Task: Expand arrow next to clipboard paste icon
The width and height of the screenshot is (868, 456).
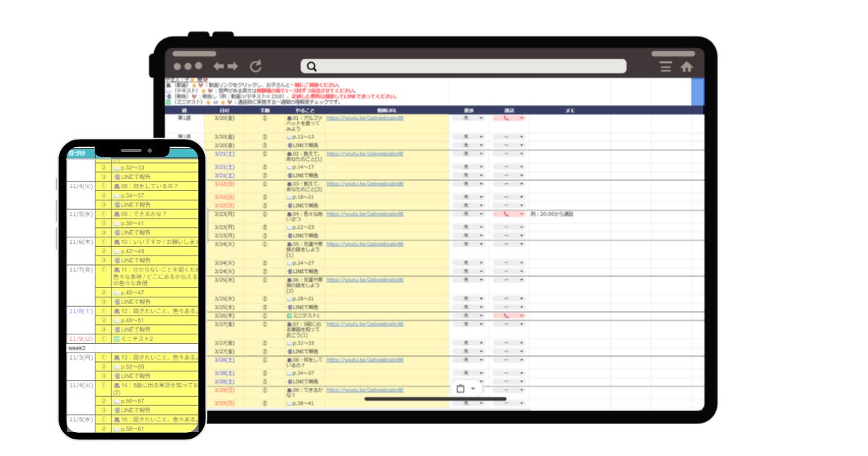Action: pos(473,389)
